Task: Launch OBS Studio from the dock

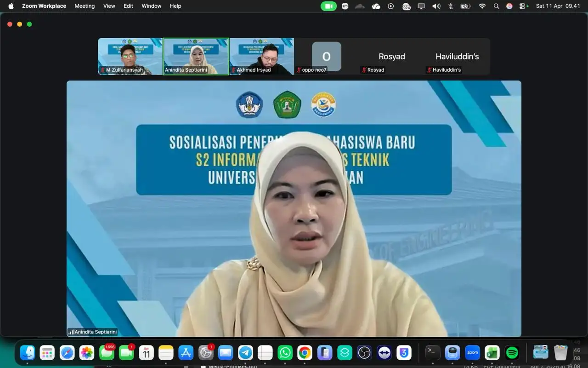Action: 364,353
